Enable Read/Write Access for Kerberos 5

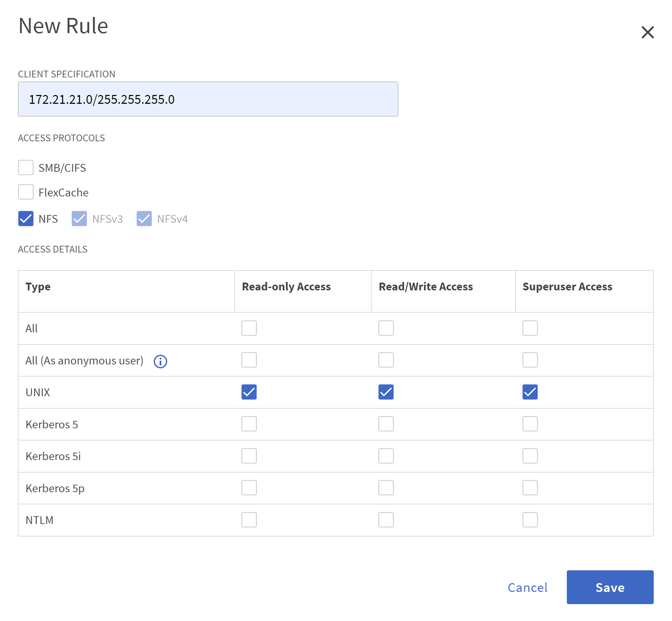click(x=386, y=423)
